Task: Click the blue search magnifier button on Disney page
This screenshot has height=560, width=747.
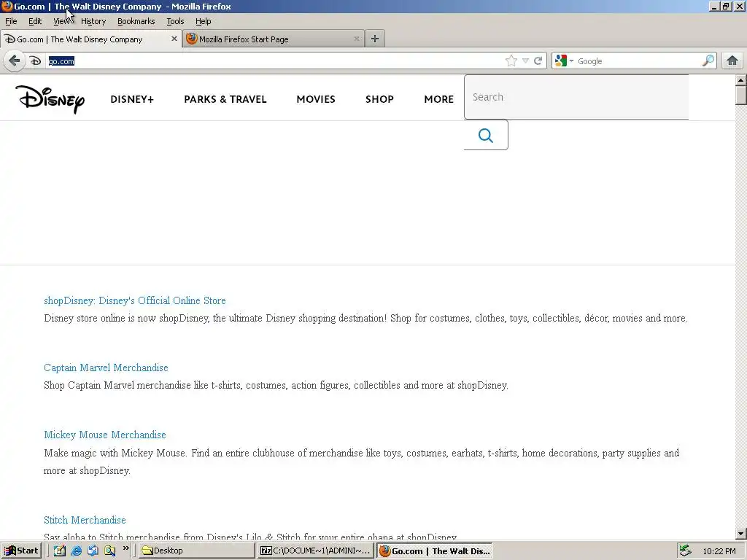Action: tap(485, 136)
